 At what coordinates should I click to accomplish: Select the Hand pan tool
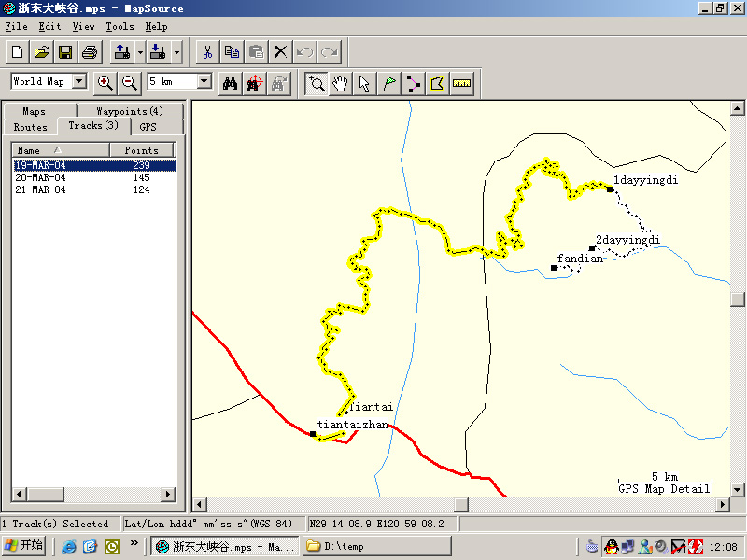coord(341,83)
